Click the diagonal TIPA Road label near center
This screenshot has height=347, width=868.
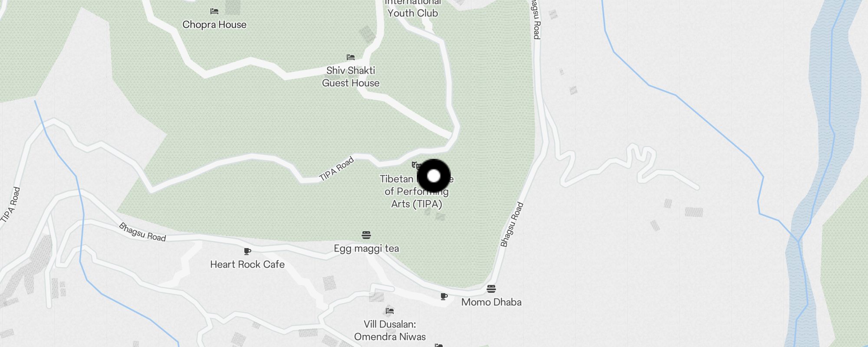336,169
